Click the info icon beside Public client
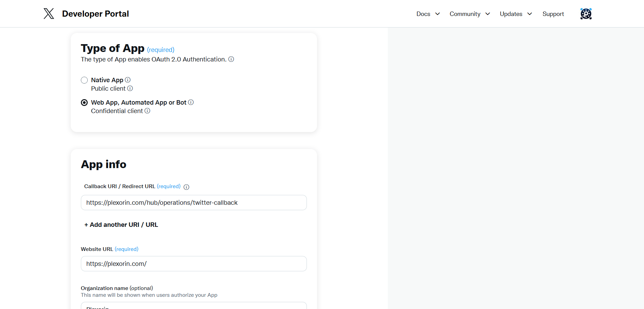The height and width of the screenshot is (309, 644). [130, 88]
